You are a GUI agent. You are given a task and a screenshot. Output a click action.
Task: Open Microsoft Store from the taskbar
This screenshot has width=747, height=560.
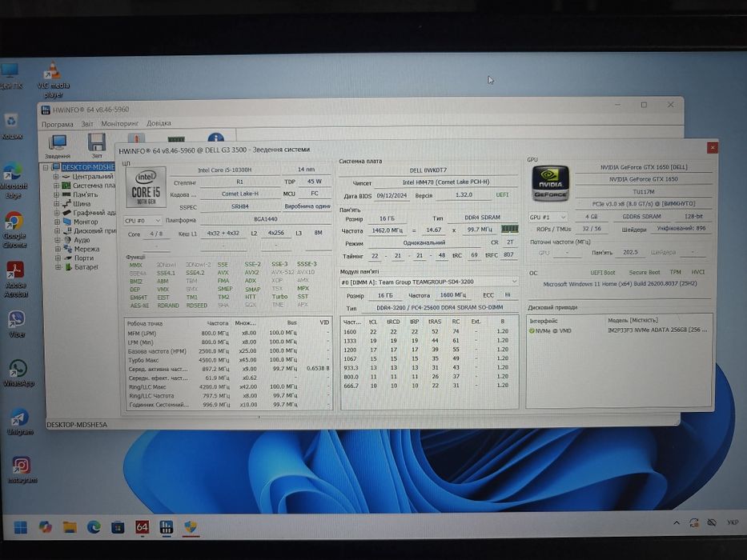[x=118, y=527]
